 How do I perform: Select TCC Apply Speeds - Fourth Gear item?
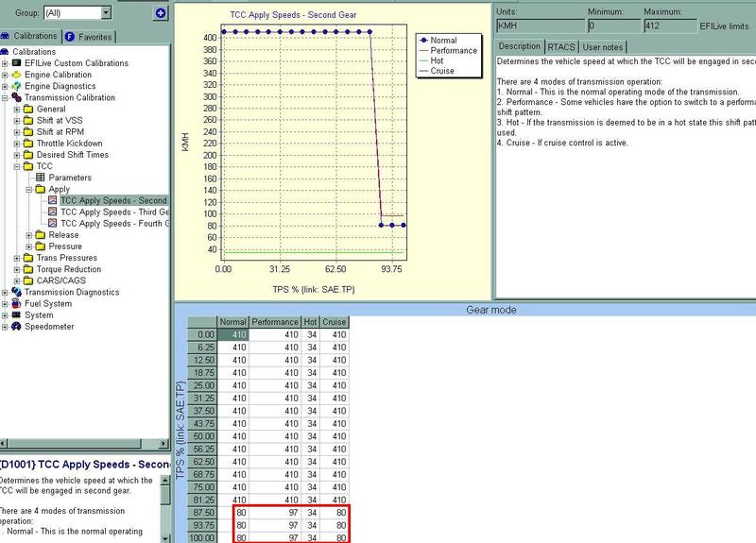click(114, 224)
